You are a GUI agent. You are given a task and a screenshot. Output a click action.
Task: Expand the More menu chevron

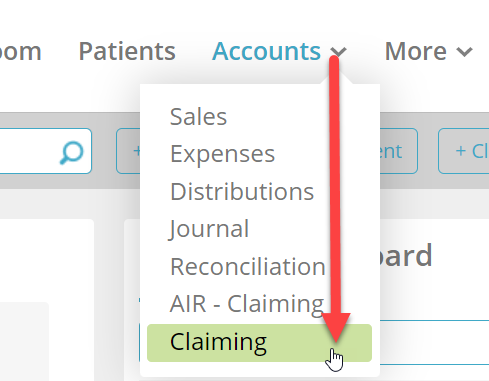pyautogui.click(x=464, y=52)
